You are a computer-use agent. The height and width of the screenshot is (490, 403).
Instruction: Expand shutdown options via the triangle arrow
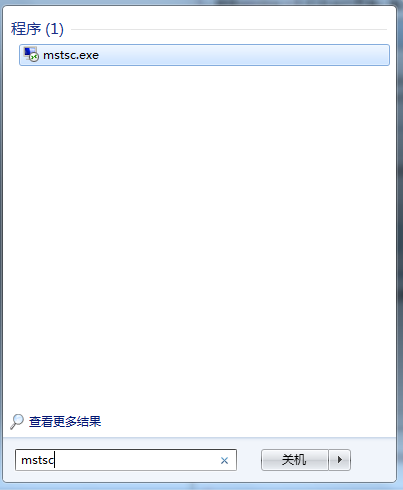pyautogui.click(x=340, y=460)
